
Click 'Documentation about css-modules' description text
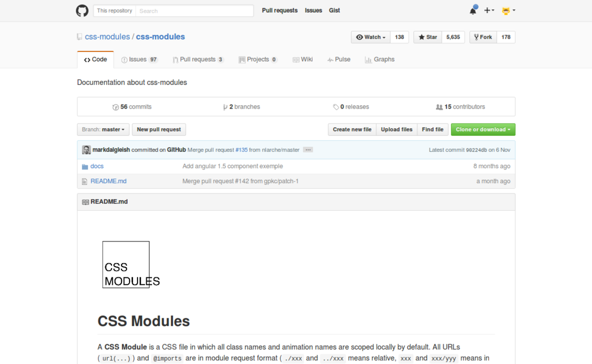(x=132, y=83)
